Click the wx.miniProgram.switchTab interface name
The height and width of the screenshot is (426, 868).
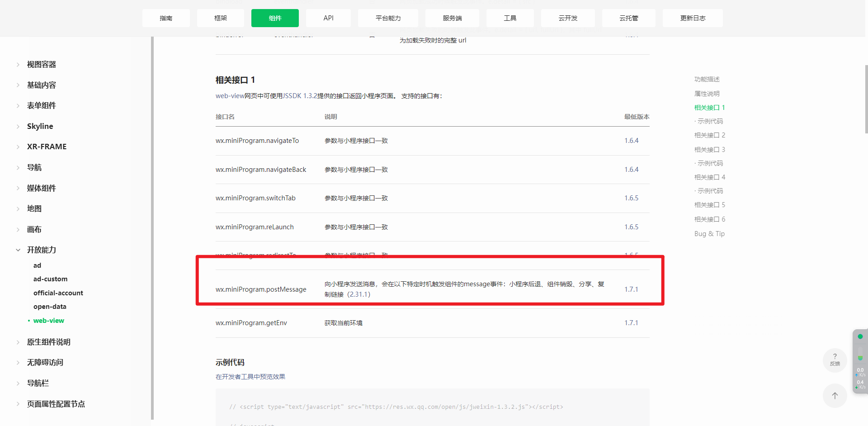click(x=255, y=198)
